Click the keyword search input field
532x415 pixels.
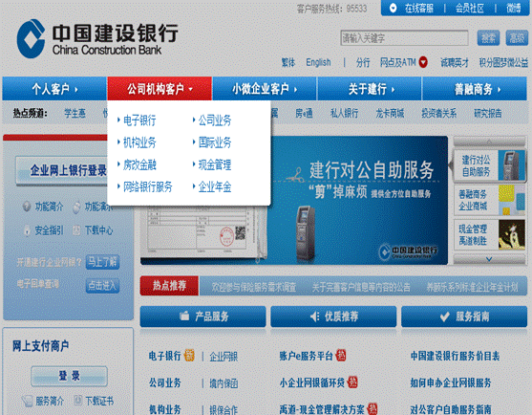(404, 37)
